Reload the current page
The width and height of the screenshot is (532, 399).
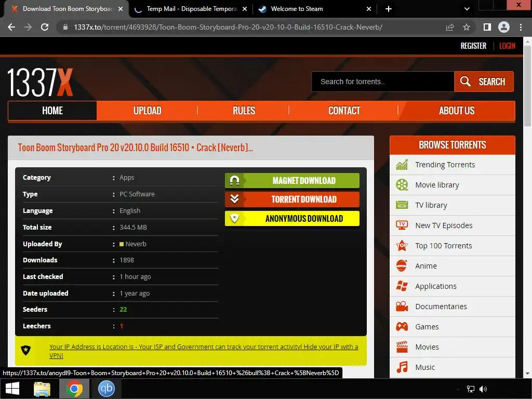click(45, 27)
